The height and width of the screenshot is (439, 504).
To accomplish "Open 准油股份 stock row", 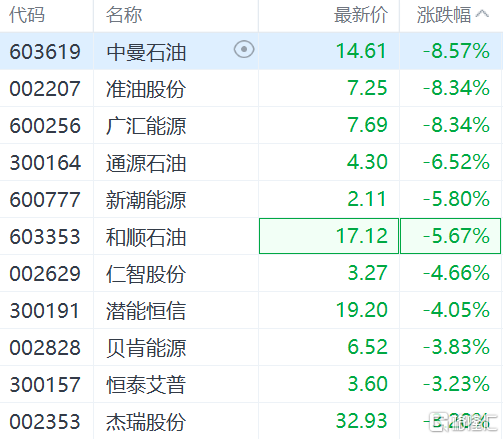I will 146,89.
